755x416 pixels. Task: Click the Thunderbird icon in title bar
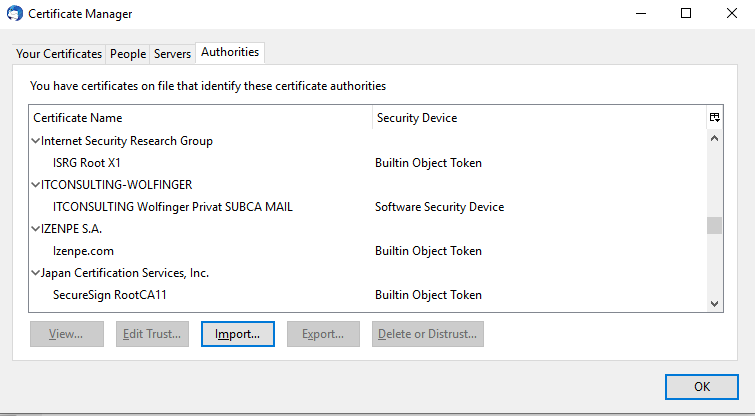point(14,13)
